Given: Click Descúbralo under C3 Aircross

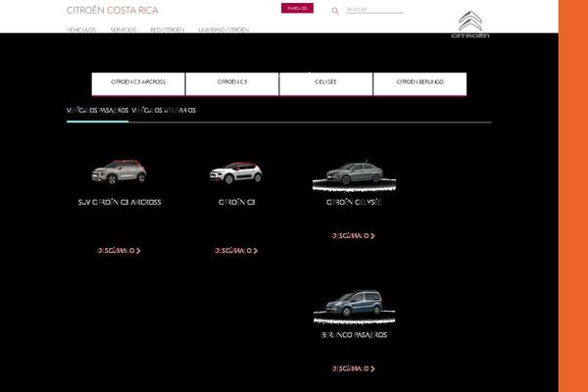Looking at the screenshot, I should [x=120, y=251].
